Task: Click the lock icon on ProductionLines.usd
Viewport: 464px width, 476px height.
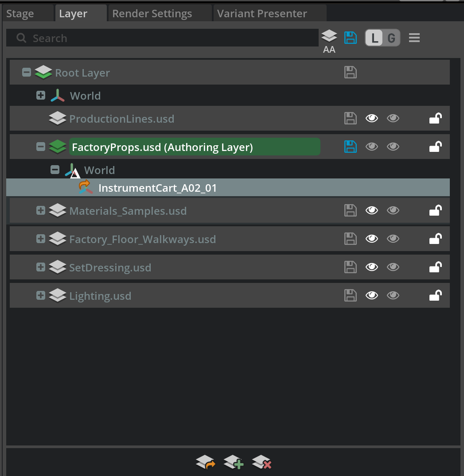Action: point(435,119)
